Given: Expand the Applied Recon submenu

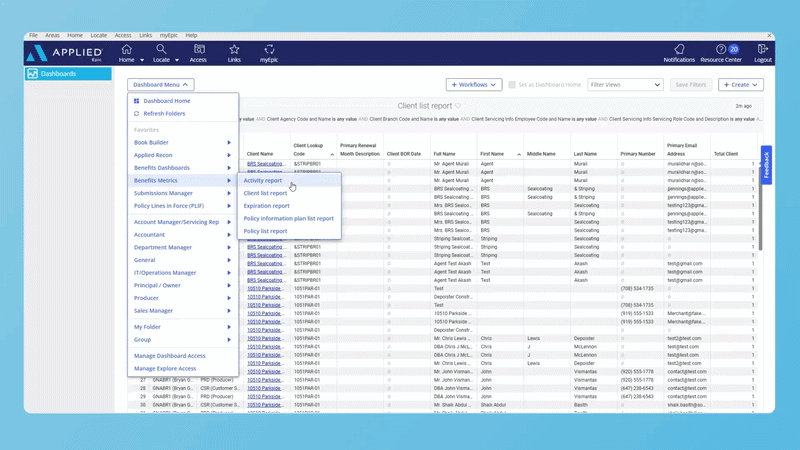Looking at the screenshot, I should [183, 155].
